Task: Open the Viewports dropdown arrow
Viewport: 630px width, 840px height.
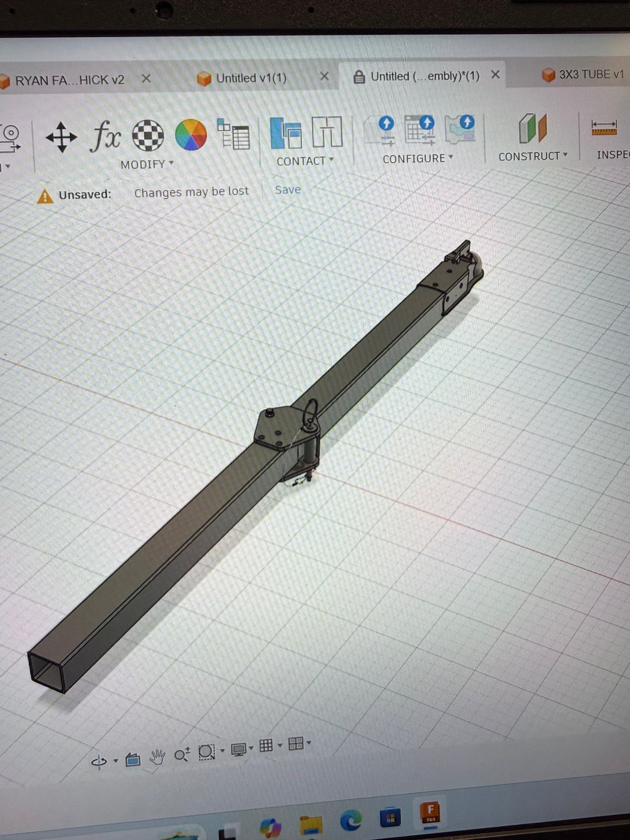Action: [309, 742]
